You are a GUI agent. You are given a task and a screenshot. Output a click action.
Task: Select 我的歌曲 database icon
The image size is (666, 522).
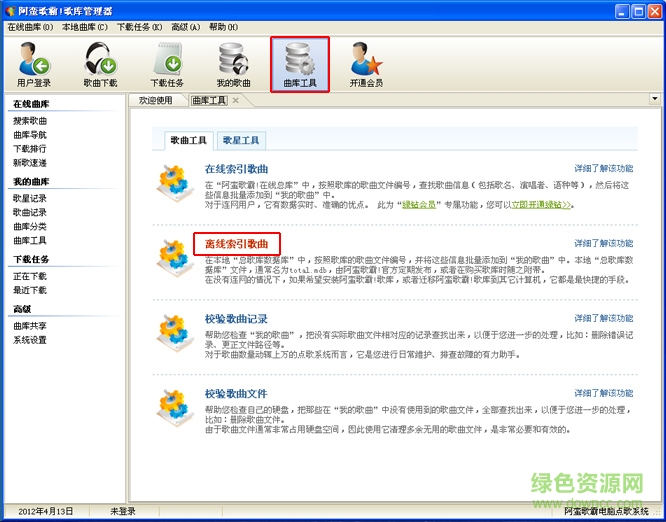point(233,65)
